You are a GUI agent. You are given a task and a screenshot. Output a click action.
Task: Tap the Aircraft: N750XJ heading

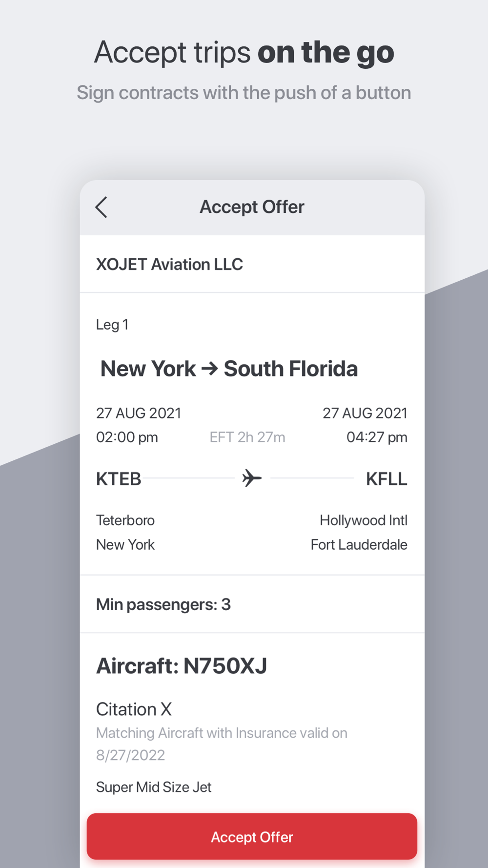[x=182, y=666]
